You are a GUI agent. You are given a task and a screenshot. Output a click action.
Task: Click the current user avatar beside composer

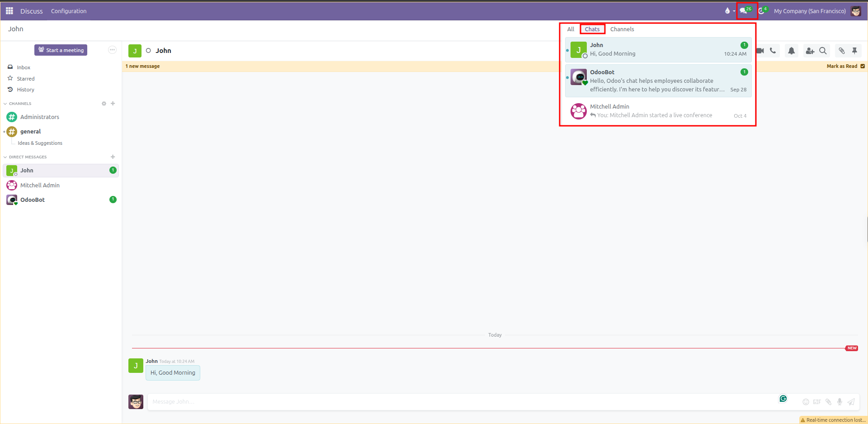(136, 402)
